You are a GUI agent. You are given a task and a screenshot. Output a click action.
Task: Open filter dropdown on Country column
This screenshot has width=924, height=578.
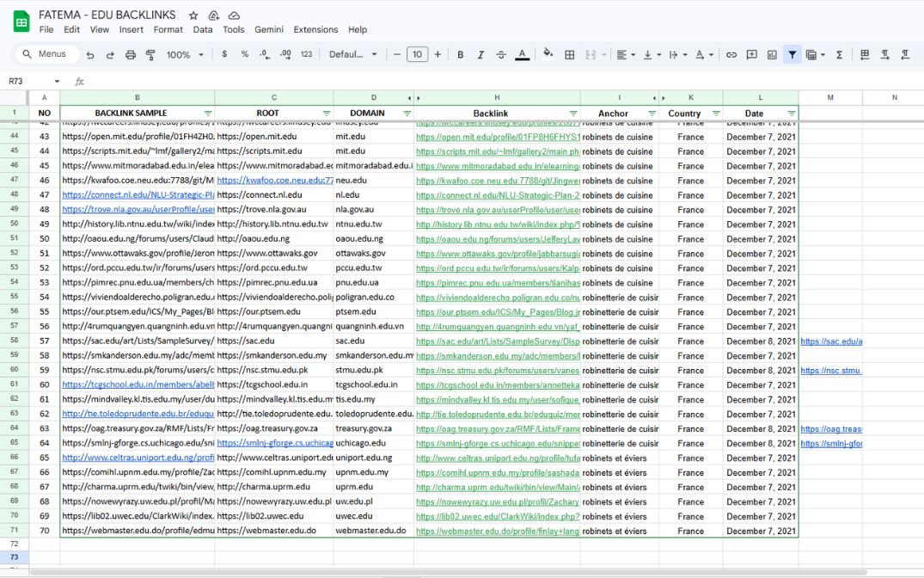[x=716, y=114]
